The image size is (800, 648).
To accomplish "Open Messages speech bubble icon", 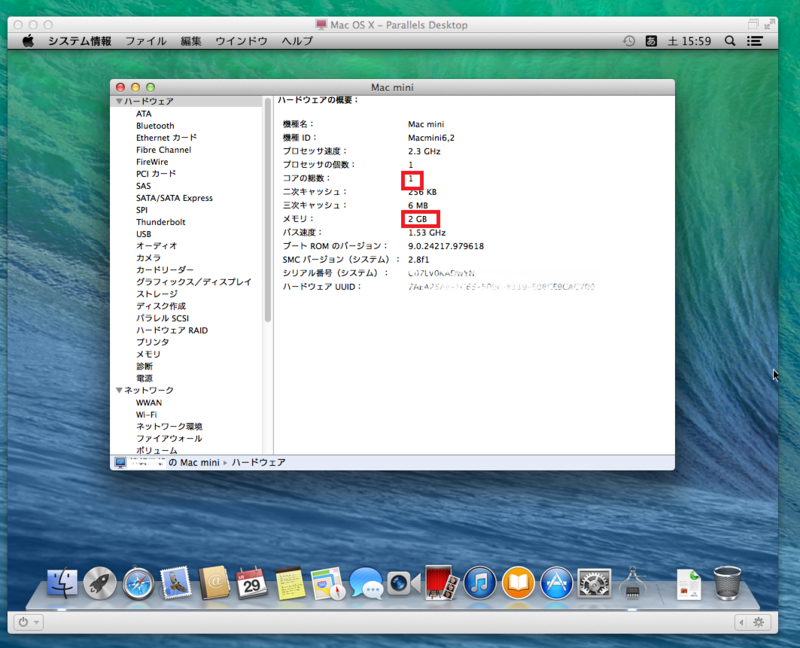I will tap(365, 583).
